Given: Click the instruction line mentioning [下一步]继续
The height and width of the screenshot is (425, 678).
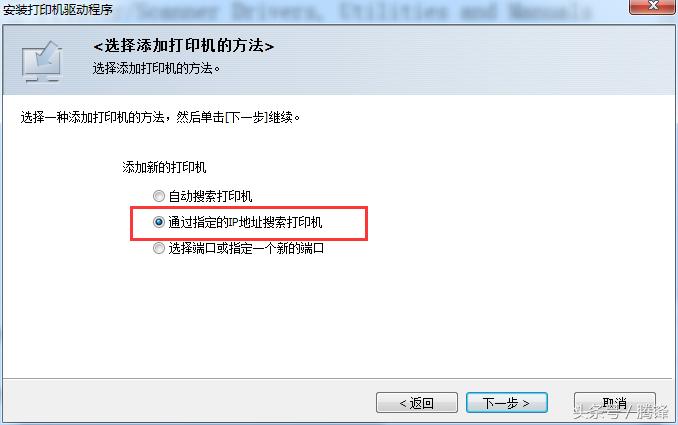Looking at the screenshot, I should 160,117.
